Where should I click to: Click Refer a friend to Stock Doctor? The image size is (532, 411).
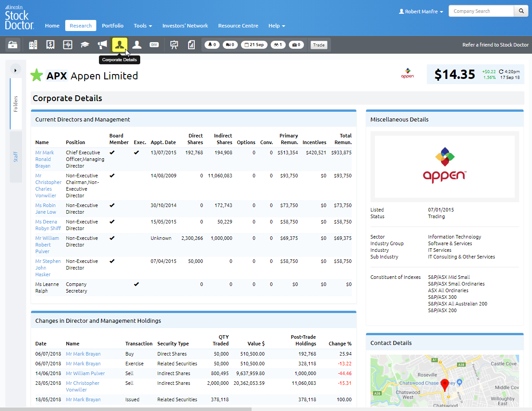pyautogui.click(x=495, y=45)
